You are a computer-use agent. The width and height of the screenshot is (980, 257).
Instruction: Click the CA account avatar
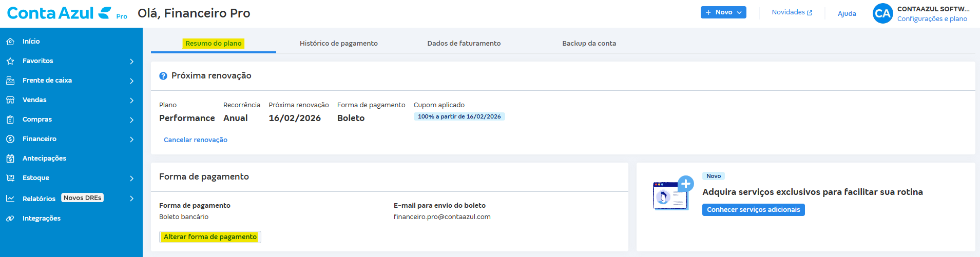click(x=882, y=13)
